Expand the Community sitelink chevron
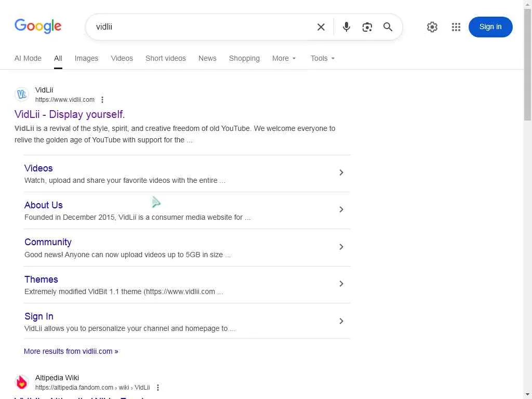 tap(341, 247)
